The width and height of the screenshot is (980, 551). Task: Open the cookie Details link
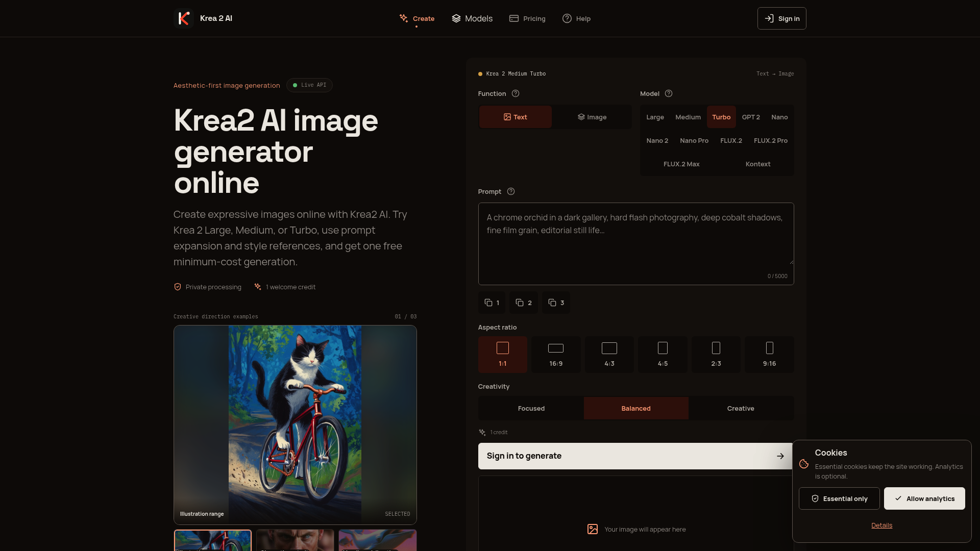tap(881, 525)
